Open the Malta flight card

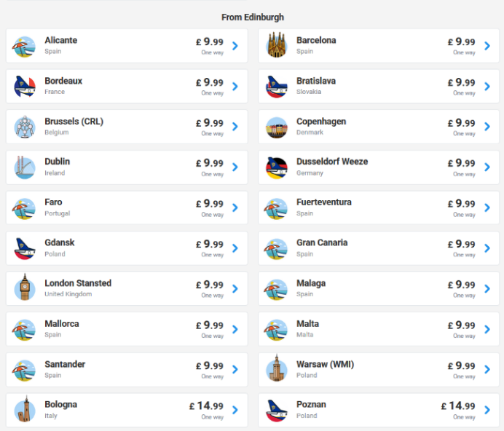coord(379,329)
